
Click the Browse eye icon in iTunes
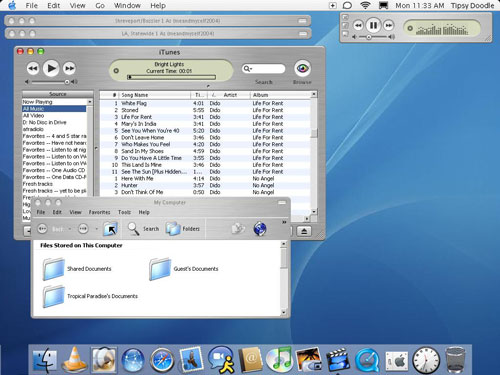click(303, 69)
